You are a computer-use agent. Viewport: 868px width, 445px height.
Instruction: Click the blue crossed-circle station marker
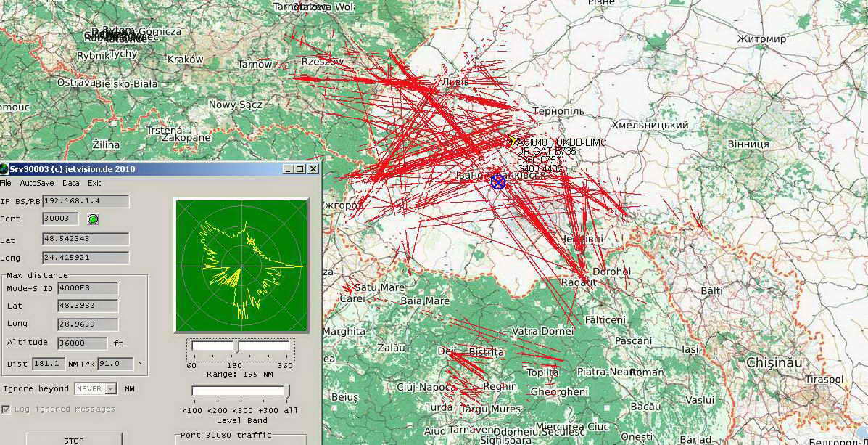497,181
